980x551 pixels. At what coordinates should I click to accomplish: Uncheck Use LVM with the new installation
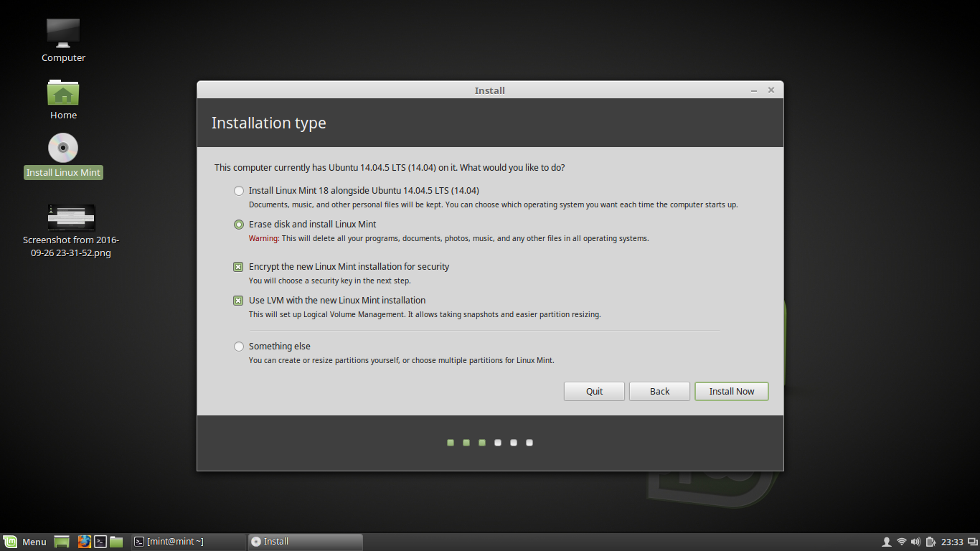click(238, 301)
